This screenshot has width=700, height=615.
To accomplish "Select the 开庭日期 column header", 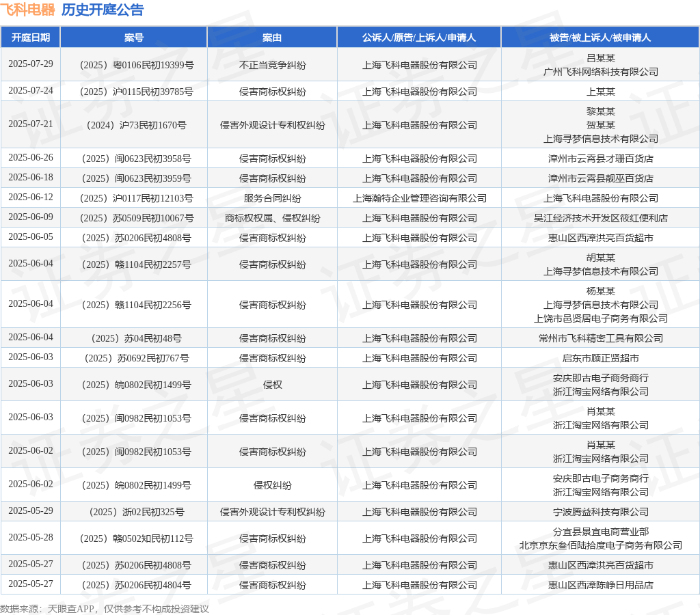I will pyautogui.click(x=30, y=38).
